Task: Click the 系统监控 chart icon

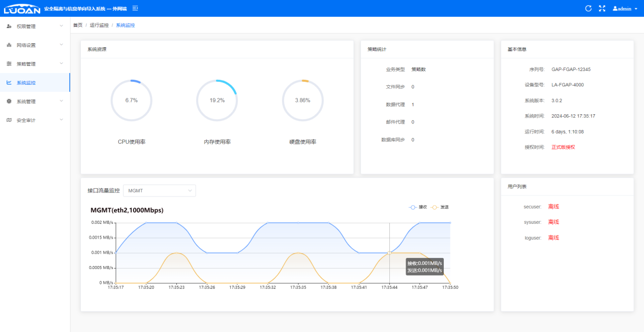Action: click(9, 82)
